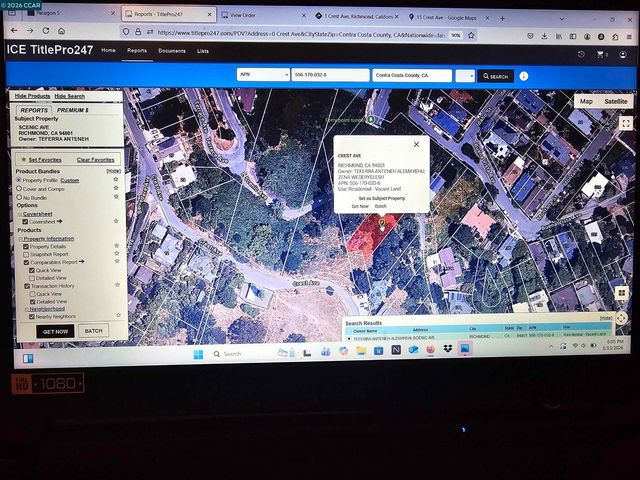Close the Crest Ave property popup
The width and height of the screenshot is (640, 480).
pyautogui.click(x=416, y=144)
